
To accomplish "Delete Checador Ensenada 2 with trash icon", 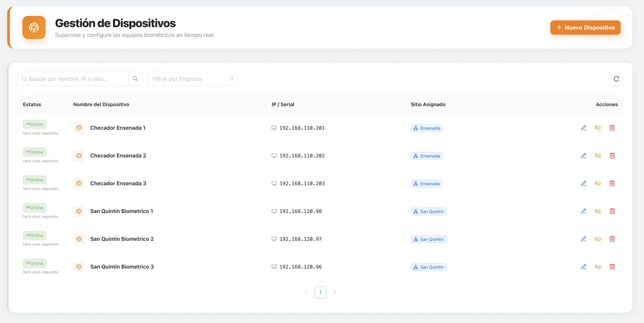I will click(612, 155).
